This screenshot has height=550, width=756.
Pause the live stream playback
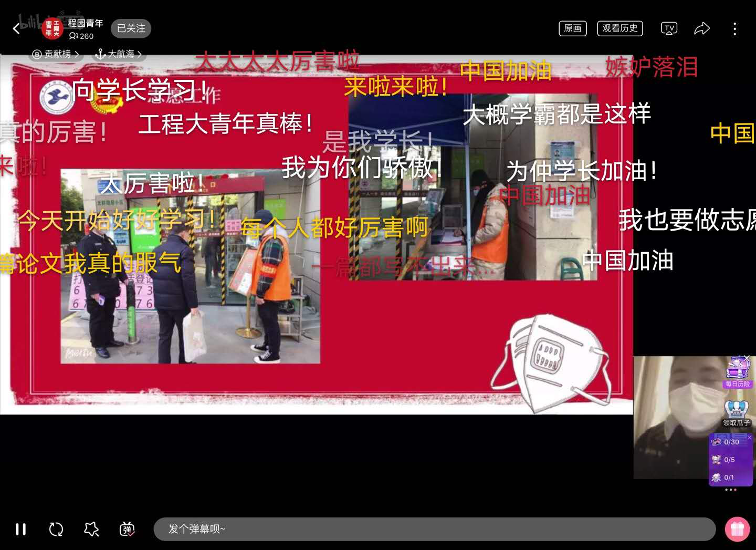pyautogui.click(x=21, y=529)
